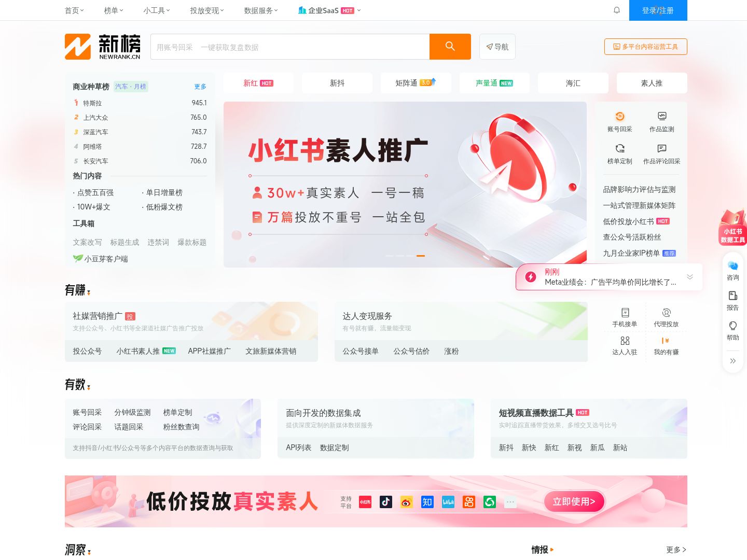
Task: Click the green WeChat-channels platform icon
Action: (x=490, y=501)
